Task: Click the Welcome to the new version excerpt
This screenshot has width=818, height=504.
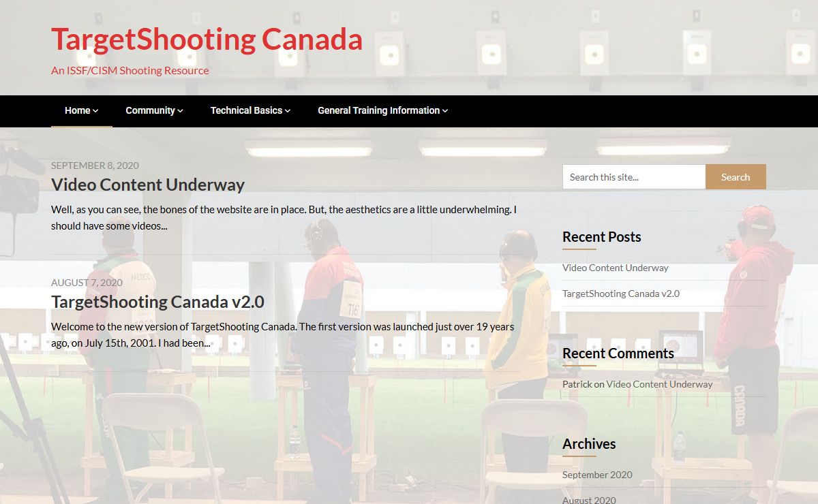Action: 283,335
